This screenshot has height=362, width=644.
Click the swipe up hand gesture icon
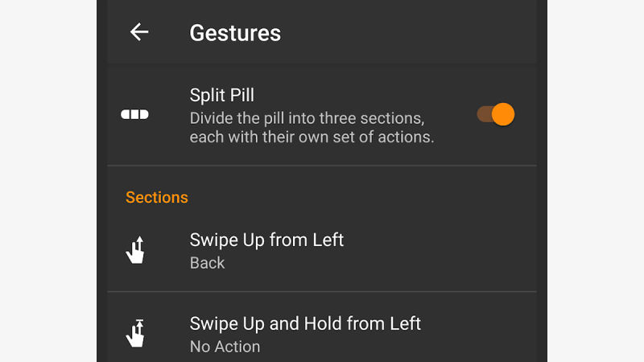(x=135, y=249)
